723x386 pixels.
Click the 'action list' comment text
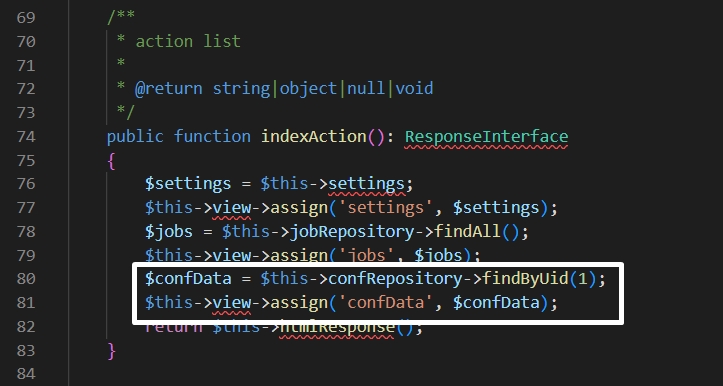pos(188,41)
